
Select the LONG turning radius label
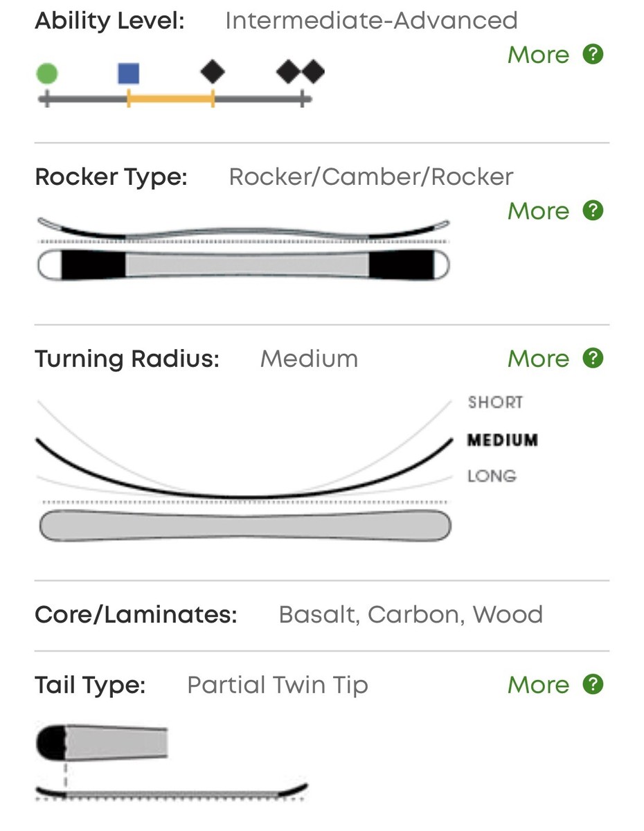pos(492,476)
